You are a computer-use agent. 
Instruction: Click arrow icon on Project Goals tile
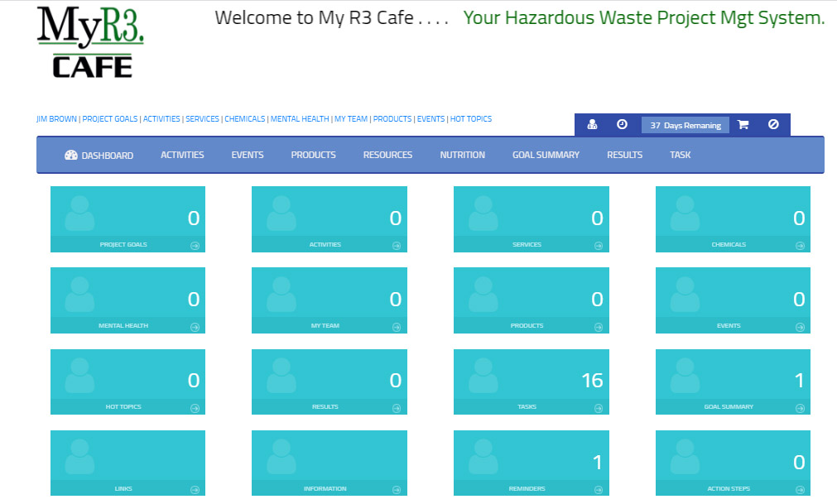[195, 245]
